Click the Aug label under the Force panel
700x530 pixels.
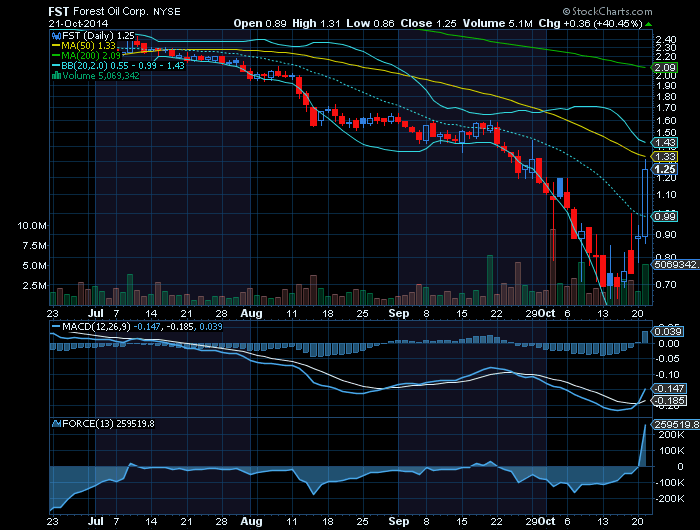[251, 521]
